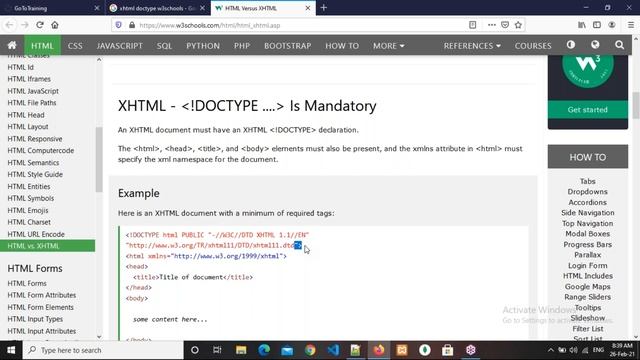Image resolution: width=640 pixels, height=360 pixels.
Task: Open Visual Studio Code from taskbar
Action: [333, 350]
